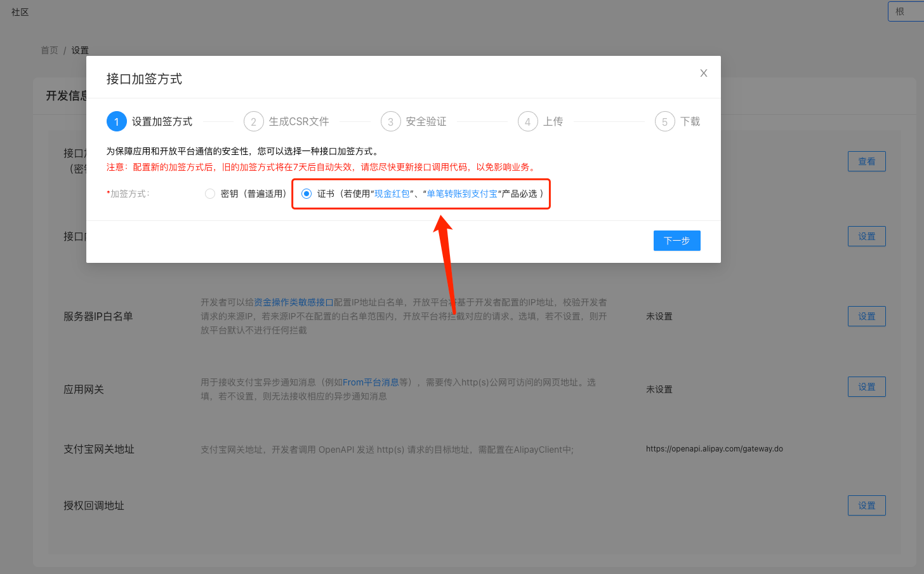Open the 资金操作类敏感接口 link
Screen dimensions: 924x574
(294, 302)
